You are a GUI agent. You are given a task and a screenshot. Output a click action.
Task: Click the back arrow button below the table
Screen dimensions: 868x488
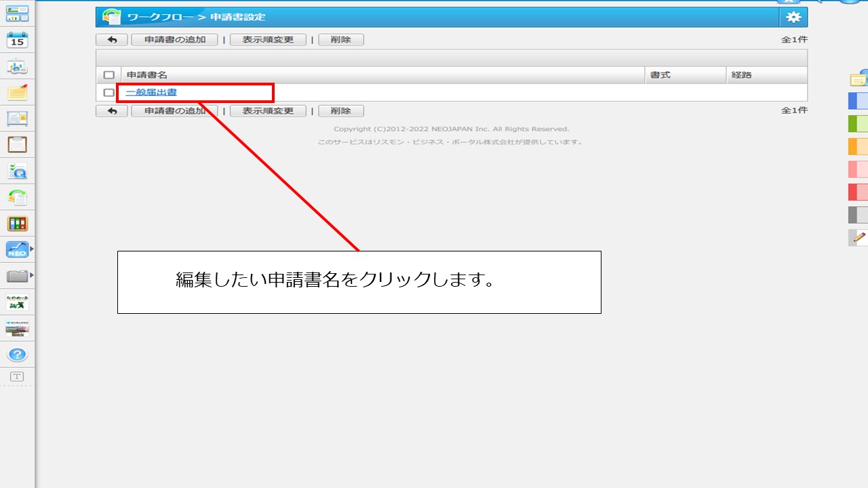[x=112, y=111]
